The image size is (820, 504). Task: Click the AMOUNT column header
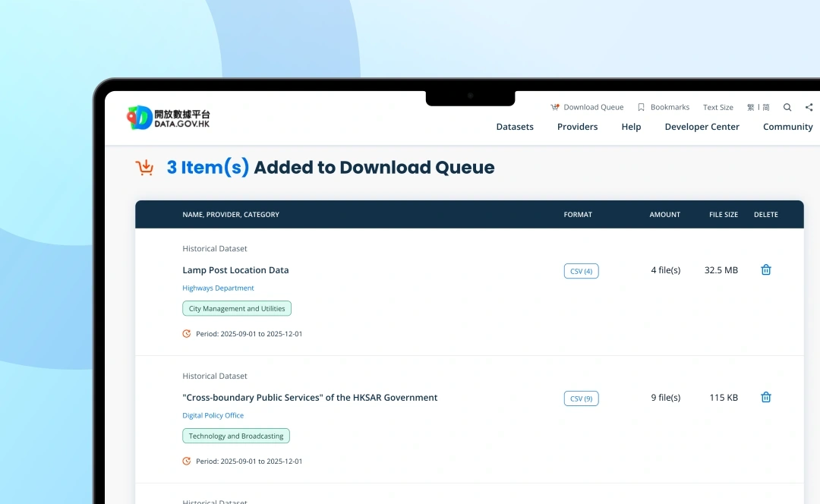pyautogui.click(x=664, y=214)
